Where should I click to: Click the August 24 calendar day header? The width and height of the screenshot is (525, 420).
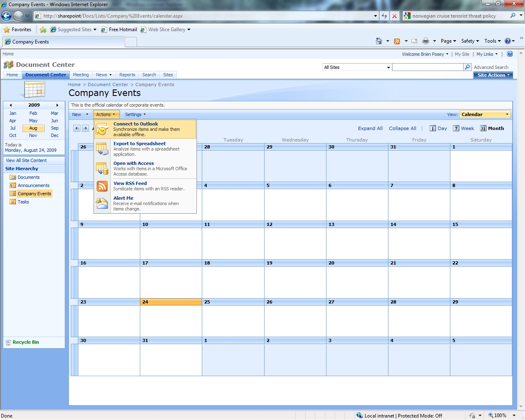tap(171, 302)
